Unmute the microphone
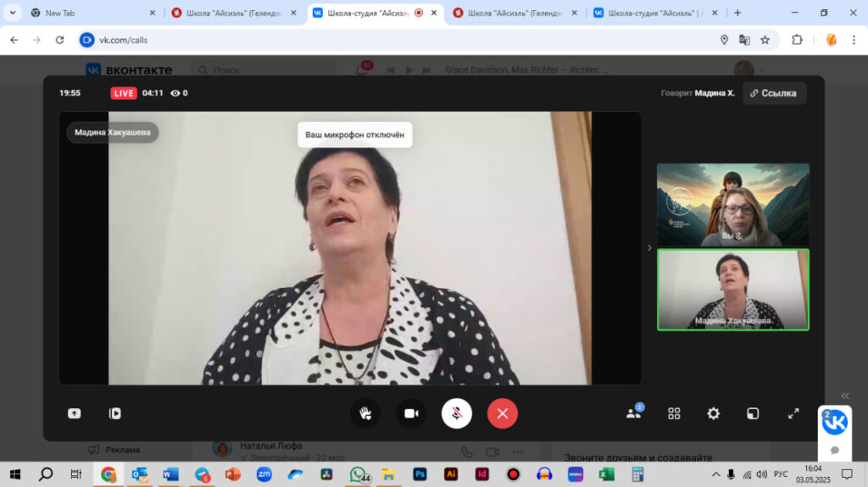The image size is (868, 487). [x=457, y=413]
